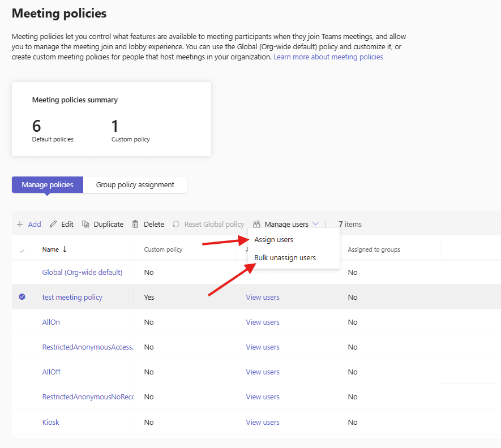This screenshot has width=501, height=448.
Task: Choose Assign users from the menu
Action: tap(274, 240)
